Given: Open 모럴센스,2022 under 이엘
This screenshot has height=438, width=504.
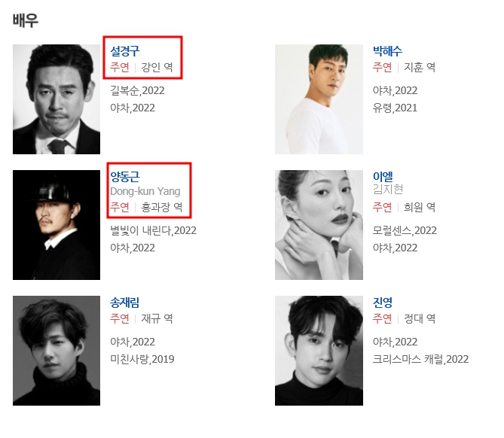Looking at the screenshot, I should (x=405, y=230).
